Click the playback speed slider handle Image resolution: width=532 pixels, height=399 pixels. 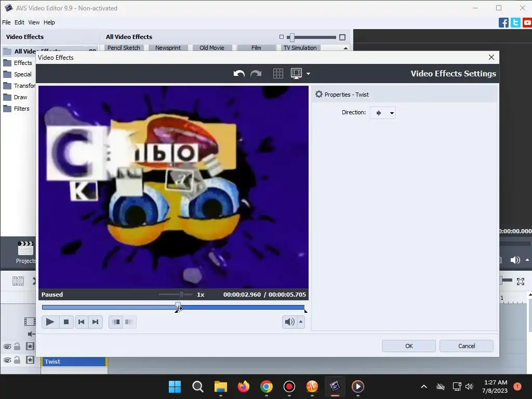click(x=182, y=295)
